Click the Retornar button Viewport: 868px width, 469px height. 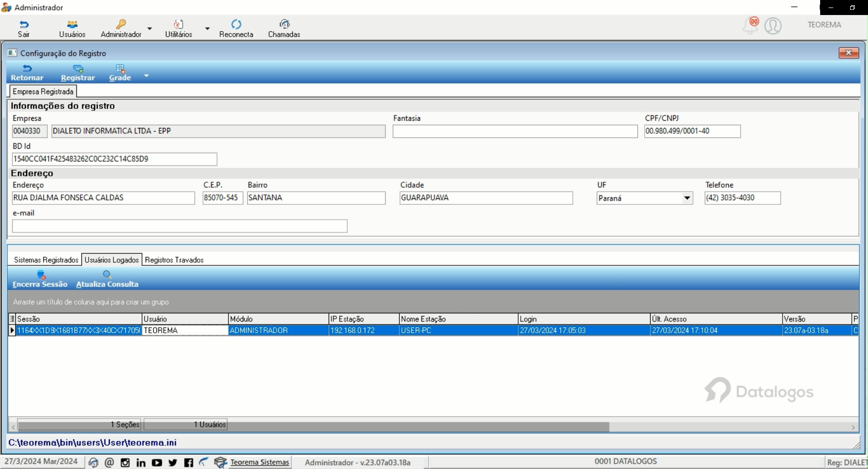[x=27, y=73]
